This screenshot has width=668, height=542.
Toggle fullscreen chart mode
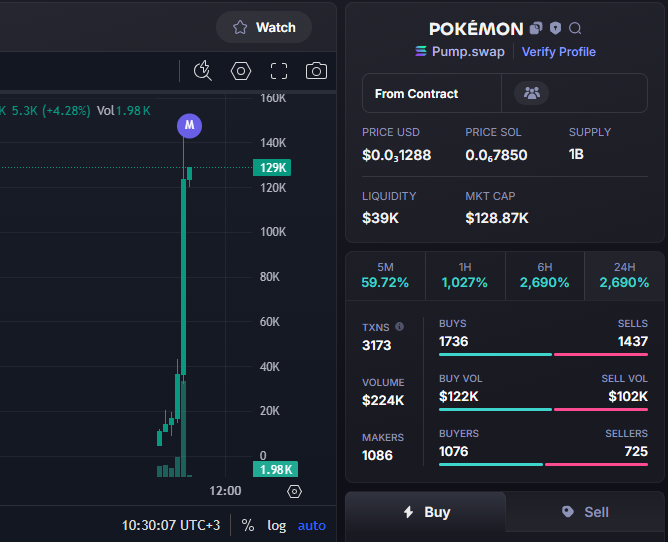click(279, 71)
